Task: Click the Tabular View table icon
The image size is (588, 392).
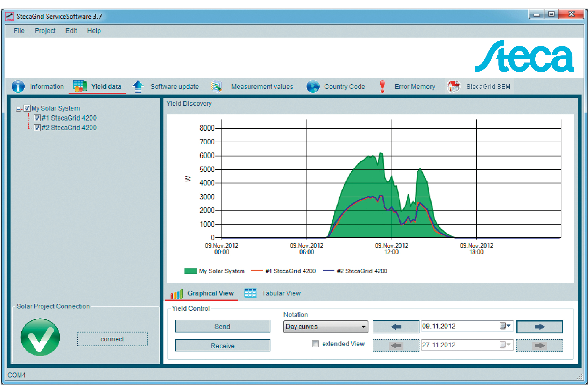Action: [x=251, y=293]
